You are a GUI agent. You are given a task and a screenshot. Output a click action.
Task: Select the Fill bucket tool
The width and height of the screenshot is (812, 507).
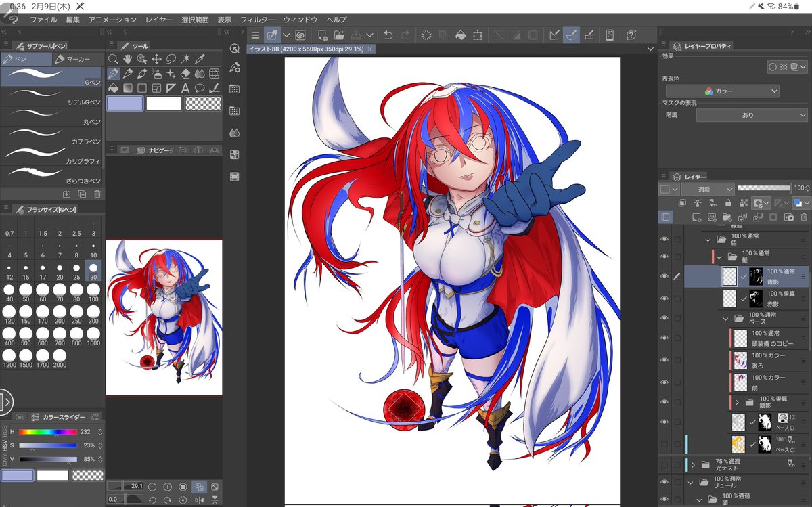point(113,88)
